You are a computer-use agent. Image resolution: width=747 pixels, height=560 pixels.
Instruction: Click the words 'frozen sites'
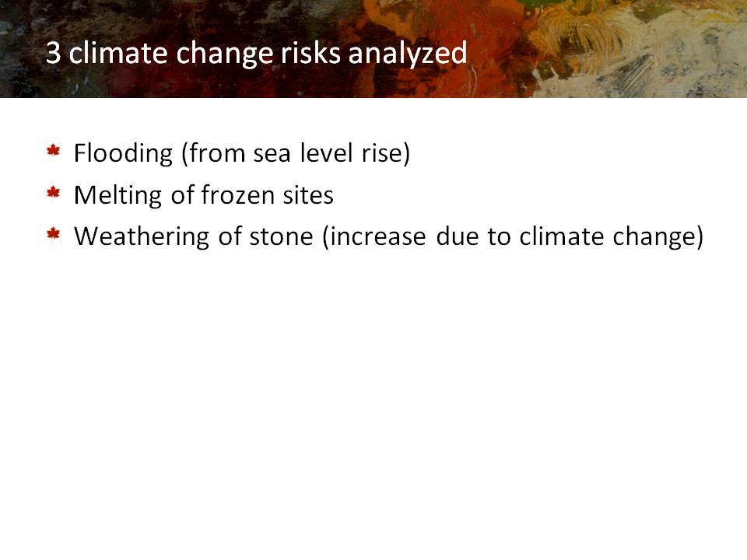267,195
